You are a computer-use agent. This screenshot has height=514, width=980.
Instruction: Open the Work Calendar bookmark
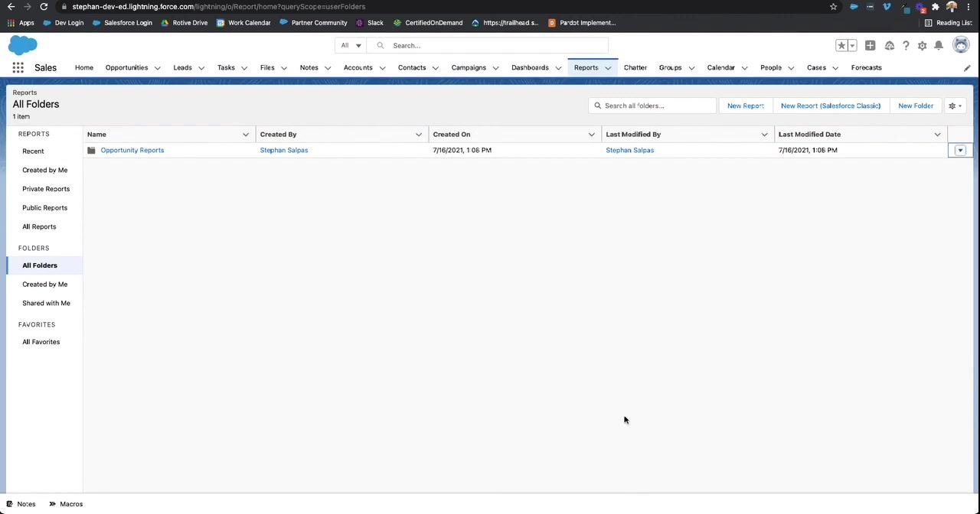[x=243, y=23]
